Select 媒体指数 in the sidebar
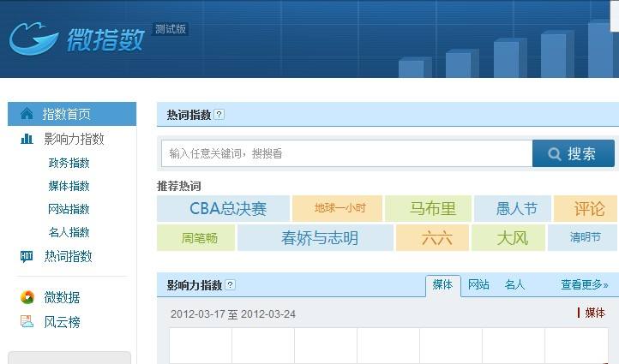The image size is (619, 364). (69, 186)
